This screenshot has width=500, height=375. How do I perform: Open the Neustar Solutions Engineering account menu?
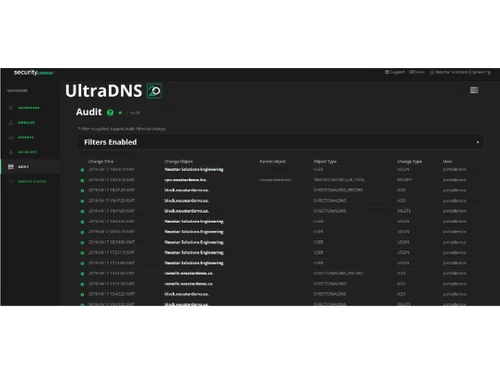tap(460, 72)
